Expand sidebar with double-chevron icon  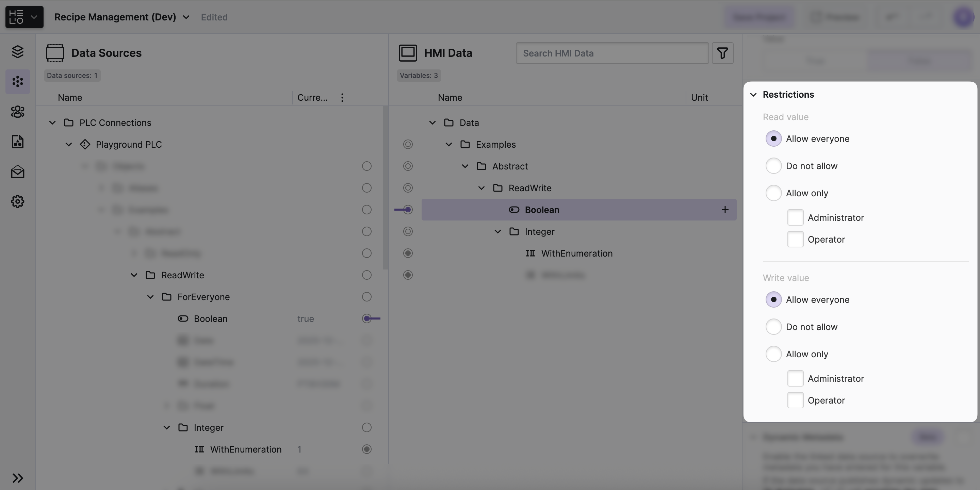[x=17, y=478]
